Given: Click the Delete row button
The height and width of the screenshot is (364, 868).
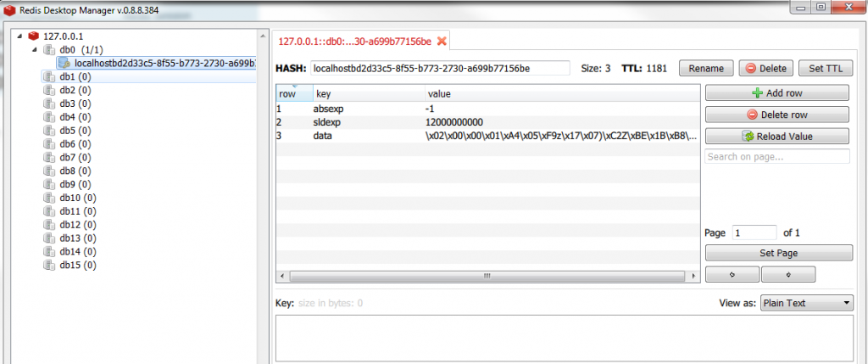Looking at the screenshot, I should coord(777,115).
